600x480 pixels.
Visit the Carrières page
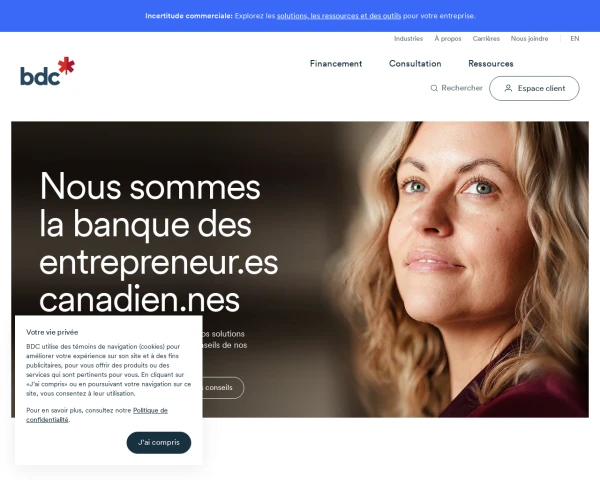coord(486,39)
